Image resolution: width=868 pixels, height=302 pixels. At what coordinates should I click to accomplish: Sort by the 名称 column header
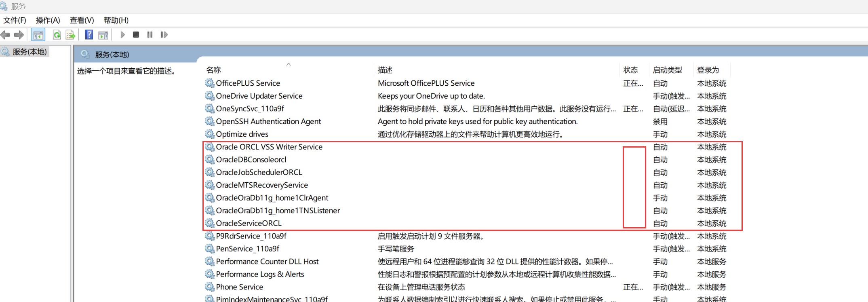point(213,70)
